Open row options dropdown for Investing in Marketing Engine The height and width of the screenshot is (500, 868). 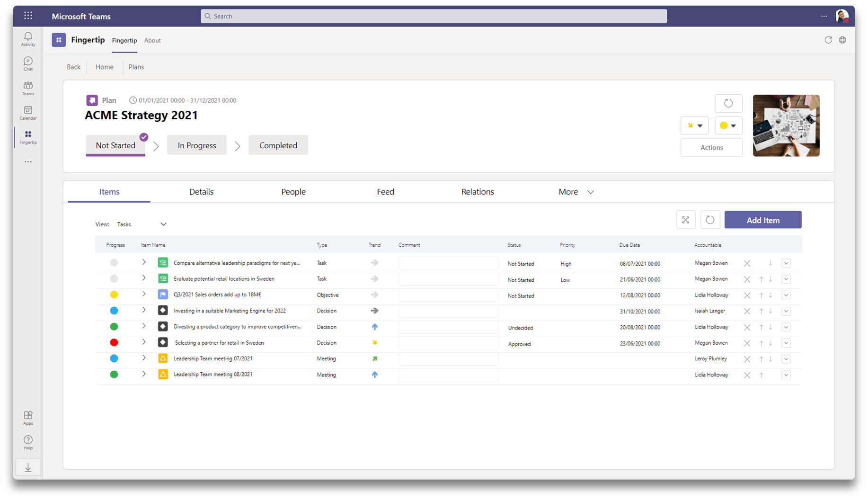coord(786,311)
